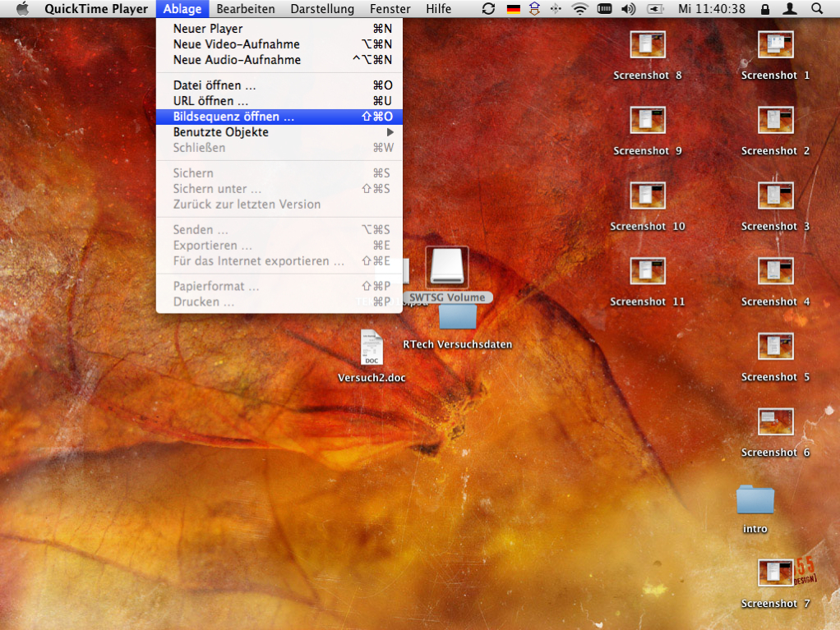Select the RTech Versuchsdaten folder

point(458,317)
